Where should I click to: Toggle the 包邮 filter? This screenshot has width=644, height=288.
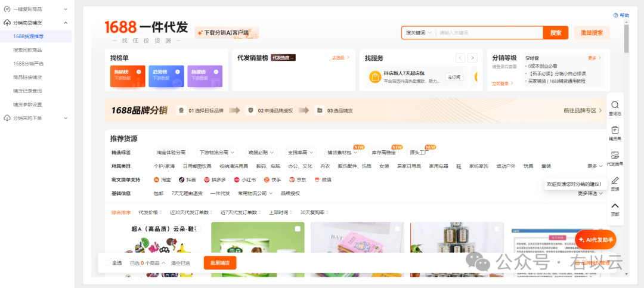(158, 193)
